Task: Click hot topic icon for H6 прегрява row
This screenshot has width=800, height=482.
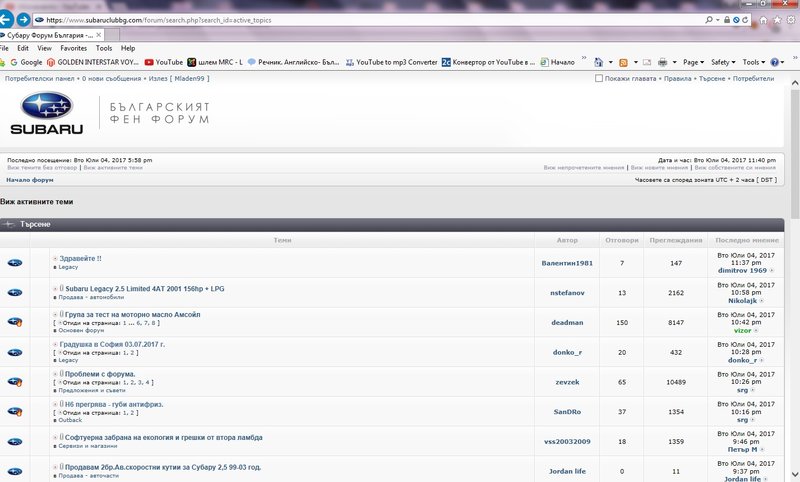Action: point(15,412)
